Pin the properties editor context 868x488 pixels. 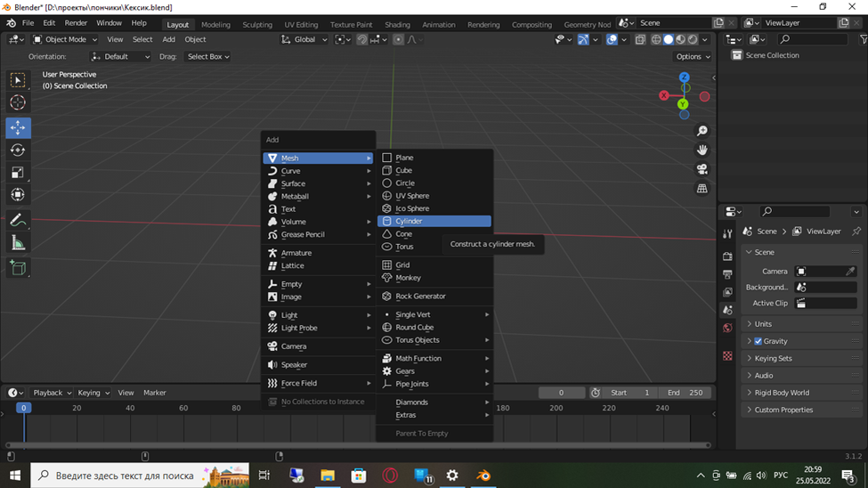tap(856, 231)
